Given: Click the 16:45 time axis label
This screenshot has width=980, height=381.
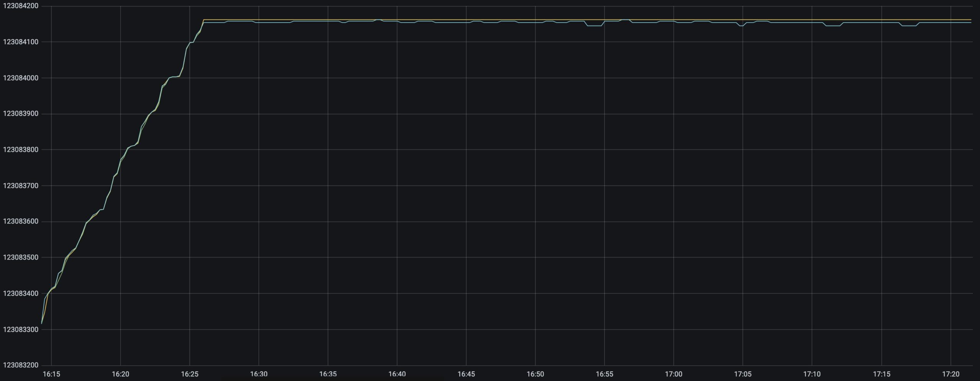Looking at the screenshot, I should point(466,374).
